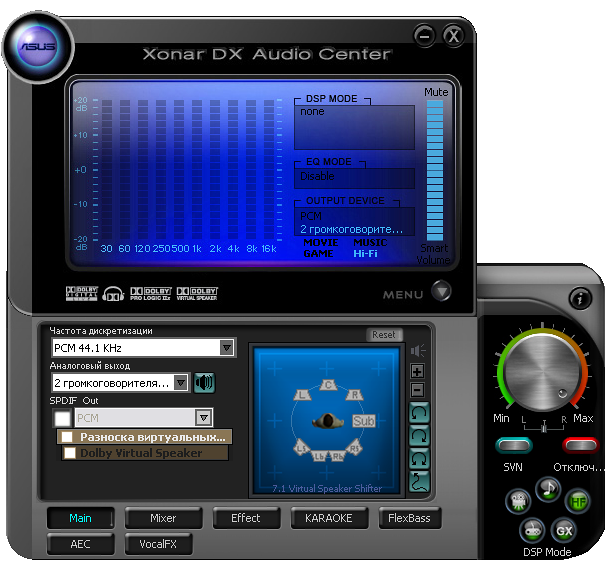Click the DSP MODE 'none' display box
This screenshot has height=569, width=606.
[354, 128]
